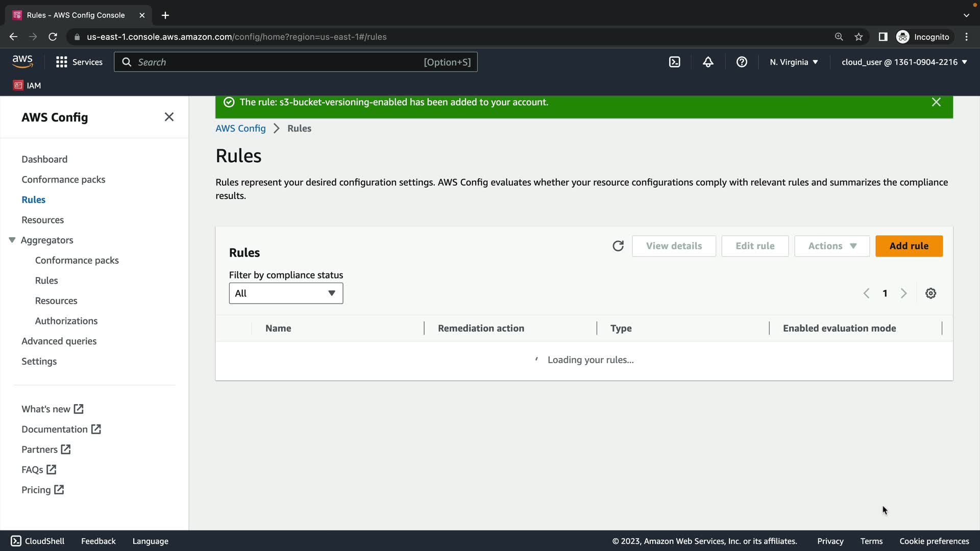Open the cloud_user account menu
980x551 pixels.
(x=904, y=62)
